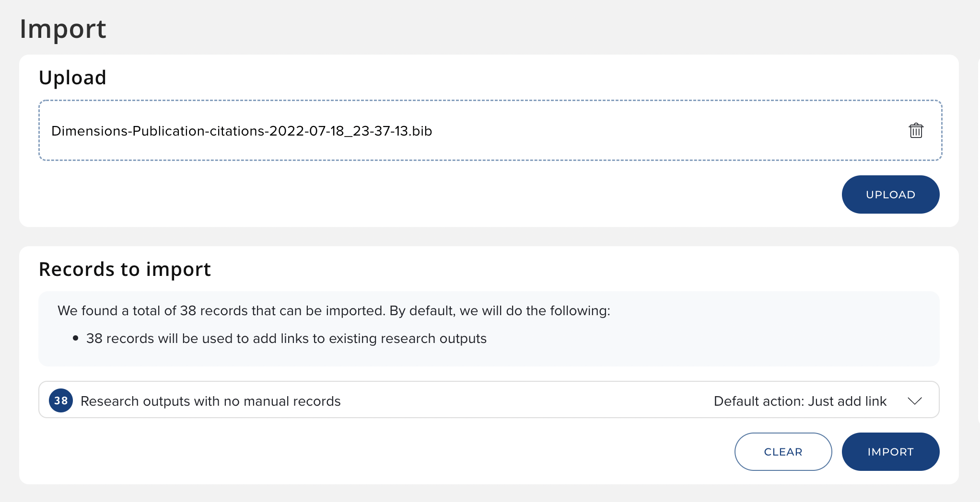Delete the uploaded .bib file with trash icon
This screenshot has height=502, width=980.
click(916, 130)
